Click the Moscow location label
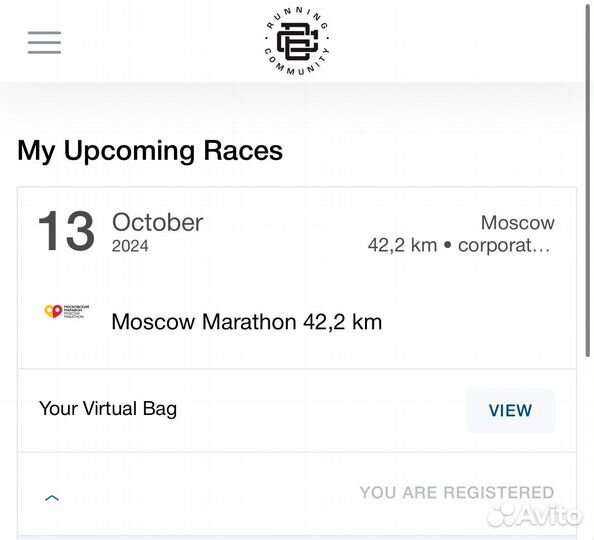Screen dimensions: 594x540 [517, 222]
